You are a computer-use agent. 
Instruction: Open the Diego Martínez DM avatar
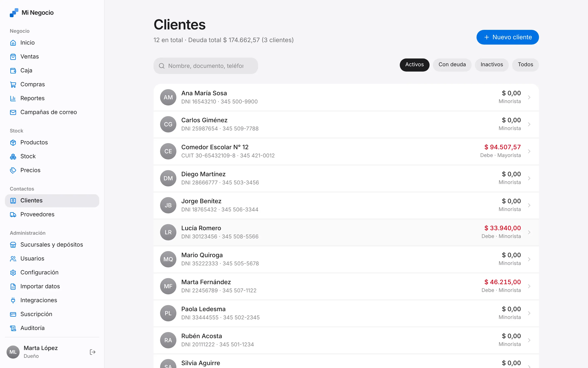(x=168, y=178)
